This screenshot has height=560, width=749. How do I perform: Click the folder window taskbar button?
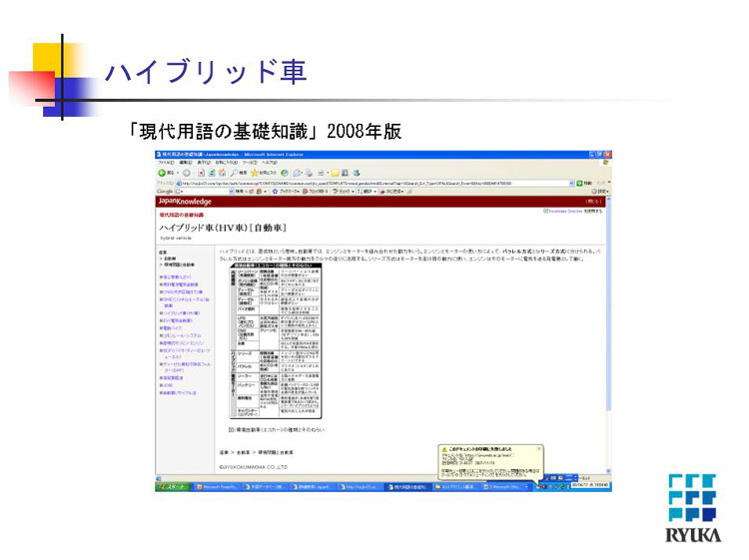455,487
